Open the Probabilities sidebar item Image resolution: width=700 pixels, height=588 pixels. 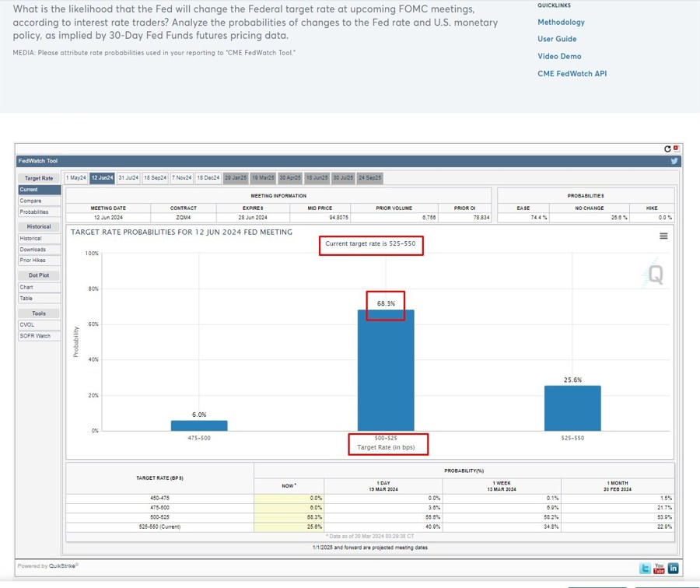point(40,212)
